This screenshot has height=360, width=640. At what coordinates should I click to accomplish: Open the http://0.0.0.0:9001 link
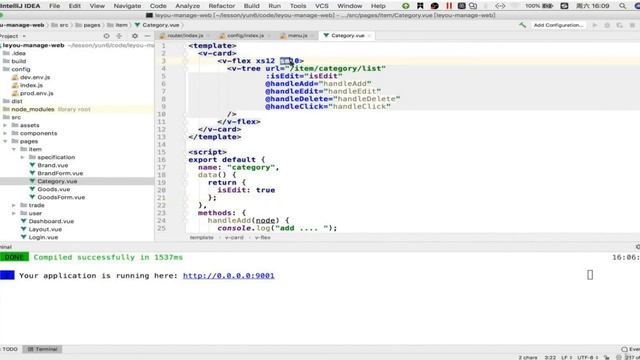[x=229, y=276]
